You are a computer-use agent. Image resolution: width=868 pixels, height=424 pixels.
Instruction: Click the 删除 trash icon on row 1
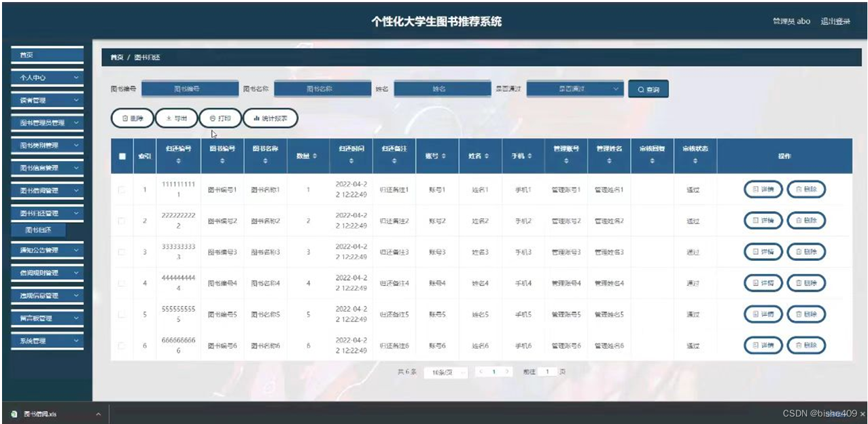pos(806,190)
